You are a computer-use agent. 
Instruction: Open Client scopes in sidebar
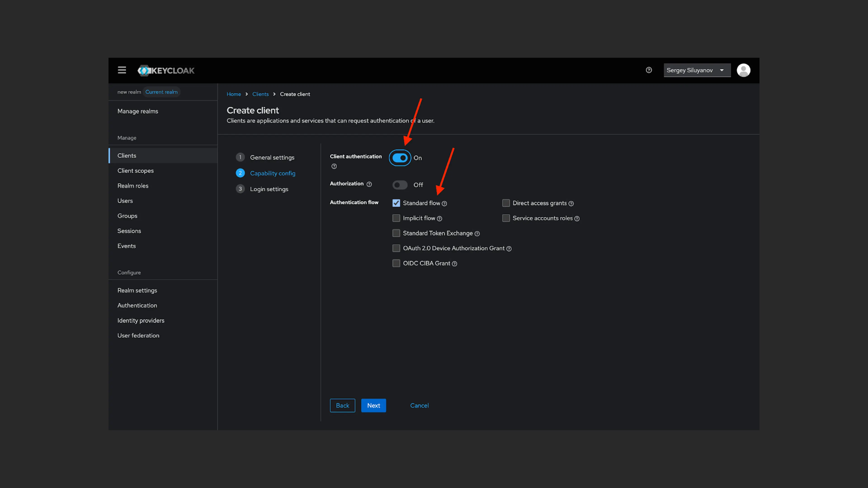pos(135,170)
